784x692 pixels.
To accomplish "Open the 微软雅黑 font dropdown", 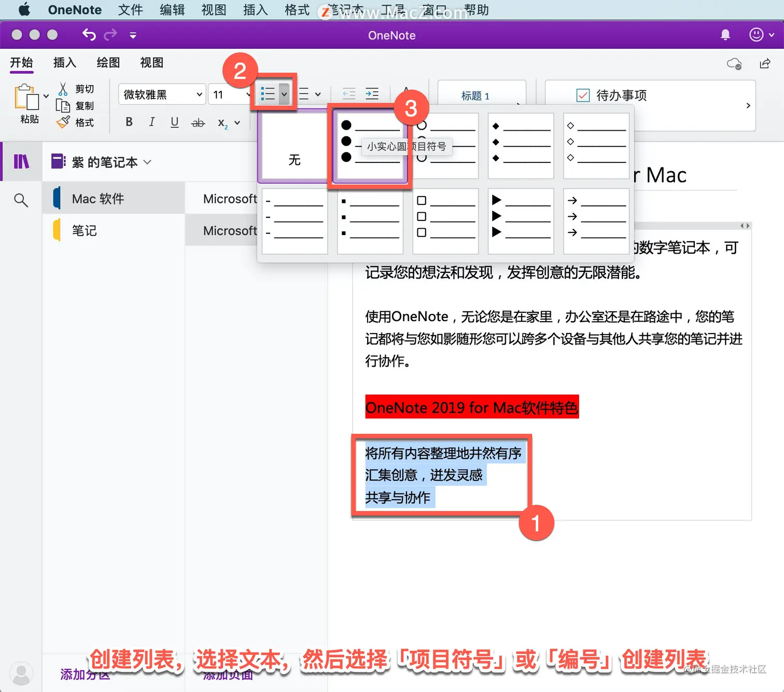I will click(x=162, y=94).
